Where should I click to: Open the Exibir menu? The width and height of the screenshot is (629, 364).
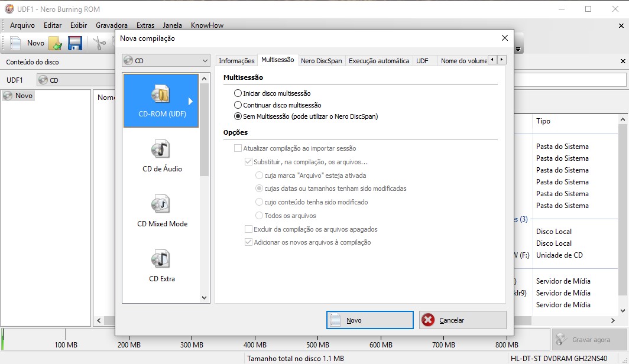(x=79, y=25)
